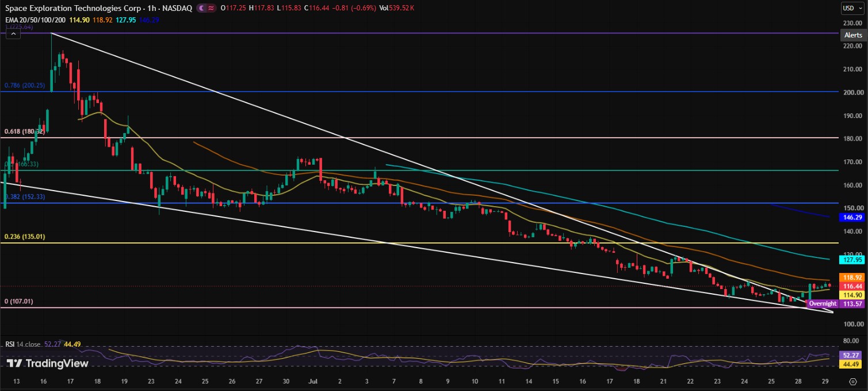Viewport: 868px width, 391px height.
Task: Click the 127.95 cyan price label on axis
Action: tap(852, 260)
